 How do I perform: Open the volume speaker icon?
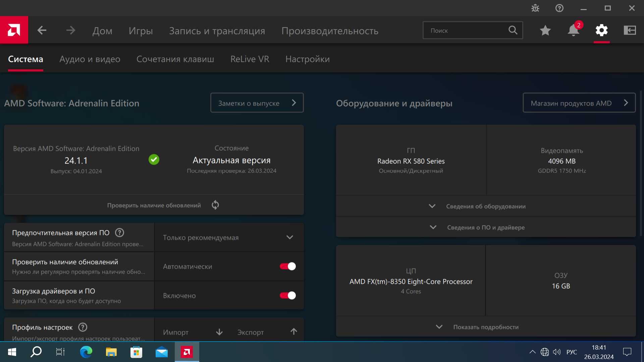557,352
